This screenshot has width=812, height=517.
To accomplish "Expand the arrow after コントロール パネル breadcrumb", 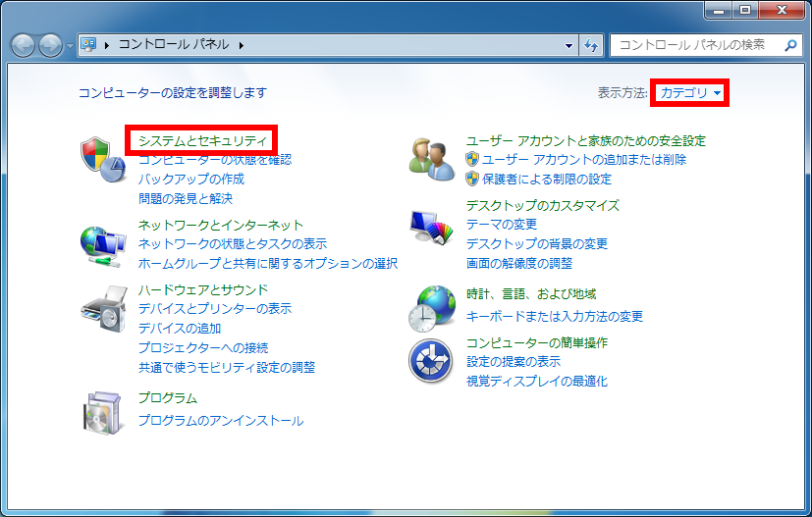I will pos(242,45).
